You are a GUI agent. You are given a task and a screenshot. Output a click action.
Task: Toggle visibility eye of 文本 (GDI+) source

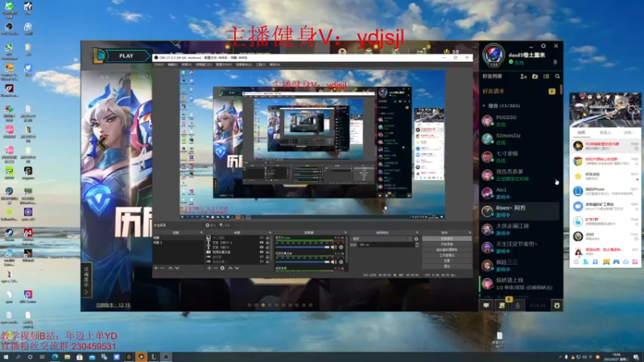click(262, 247)
